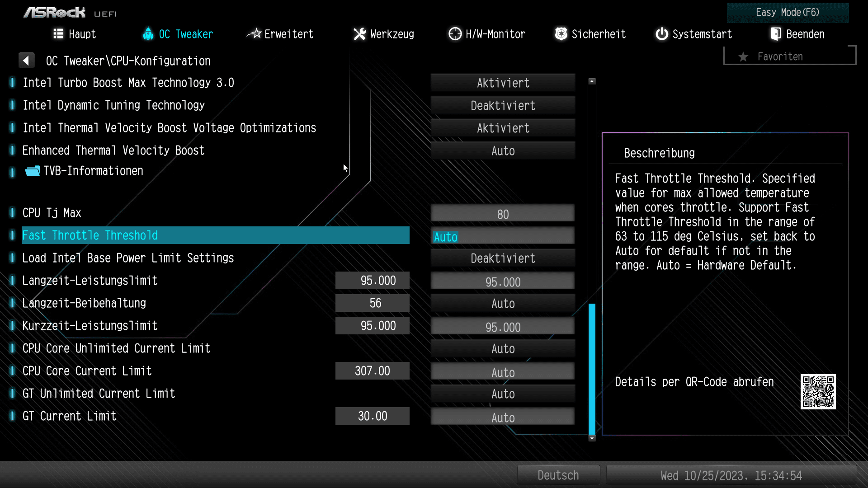Select Intel Dynamic Tuning Technology row
The image size is (868, 488).
click(114, 105)
